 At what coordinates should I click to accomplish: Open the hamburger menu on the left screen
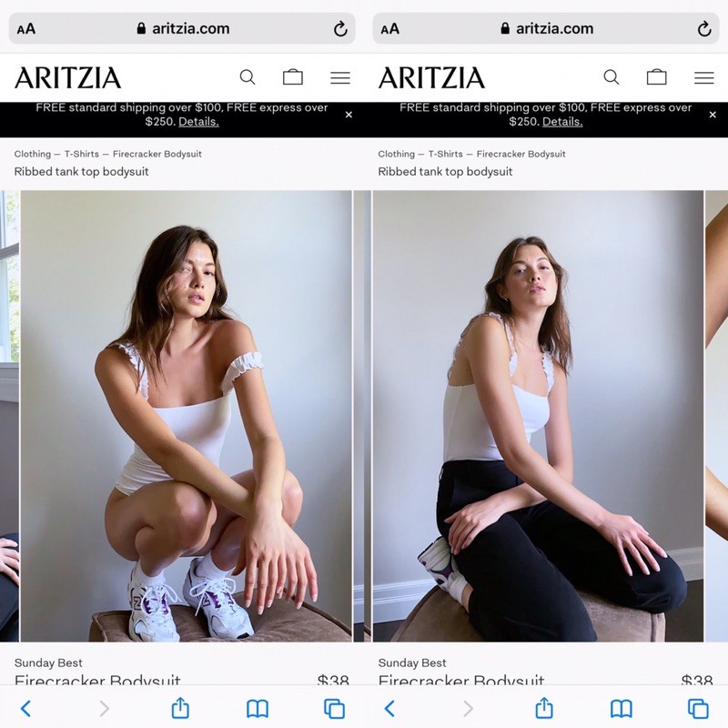(340, 77)
